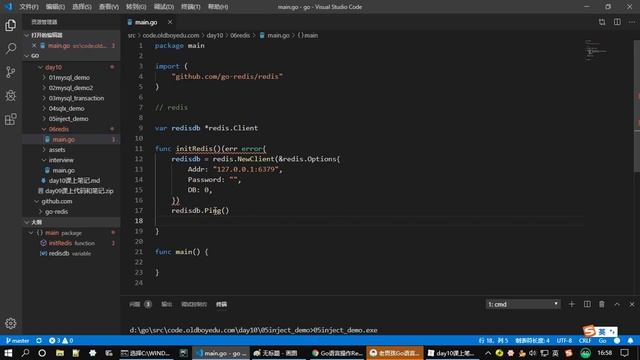Select initRedis function in Outline
Viewport: 640px width, 360px height.
point(71,243)
